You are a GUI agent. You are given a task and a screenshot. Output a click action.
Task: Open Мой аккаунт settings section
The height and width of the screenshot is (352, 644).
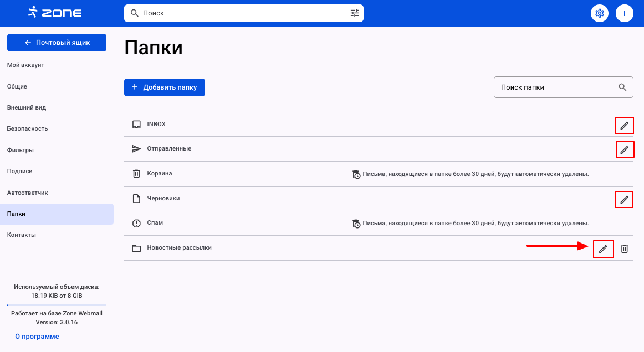click(x=25, y=65)
